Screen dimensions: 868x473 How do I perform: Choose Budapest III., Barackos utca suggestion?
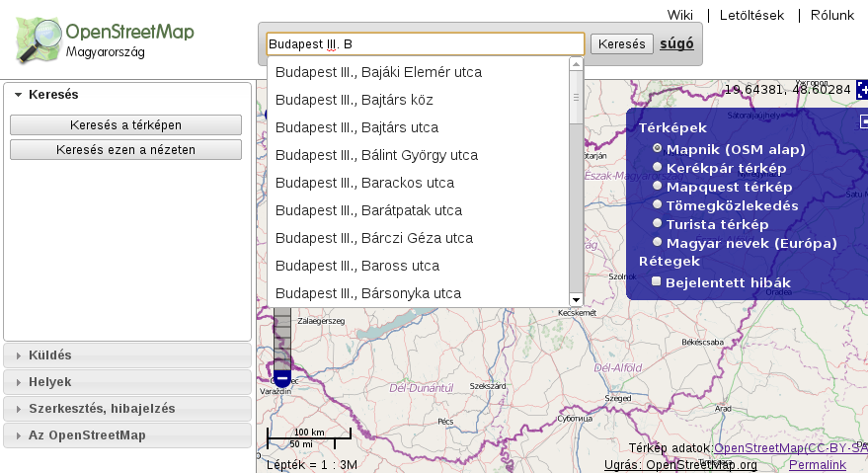click(418, 183)
